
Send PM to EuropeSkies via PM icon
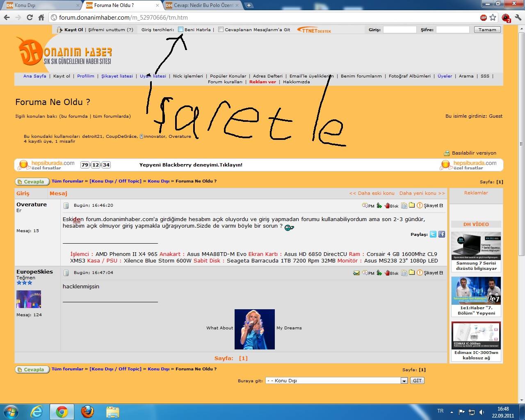[x=368, y=273]
